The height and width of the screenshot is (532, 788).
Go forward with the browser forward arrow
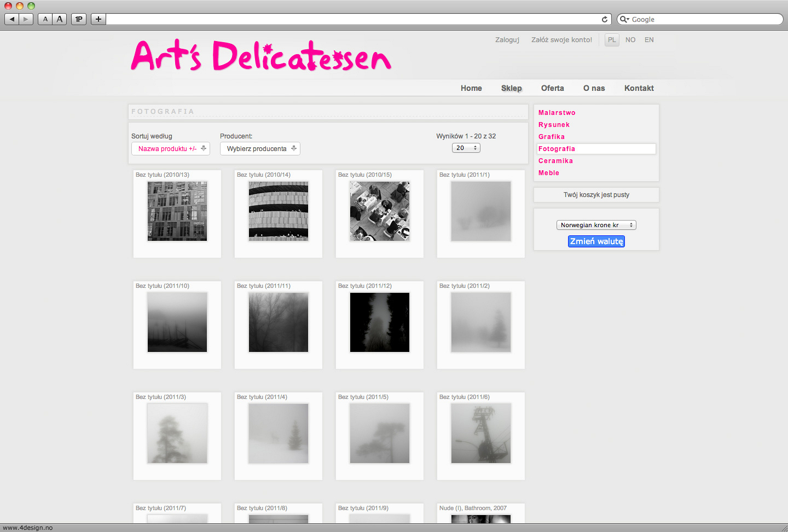[26, 19]
